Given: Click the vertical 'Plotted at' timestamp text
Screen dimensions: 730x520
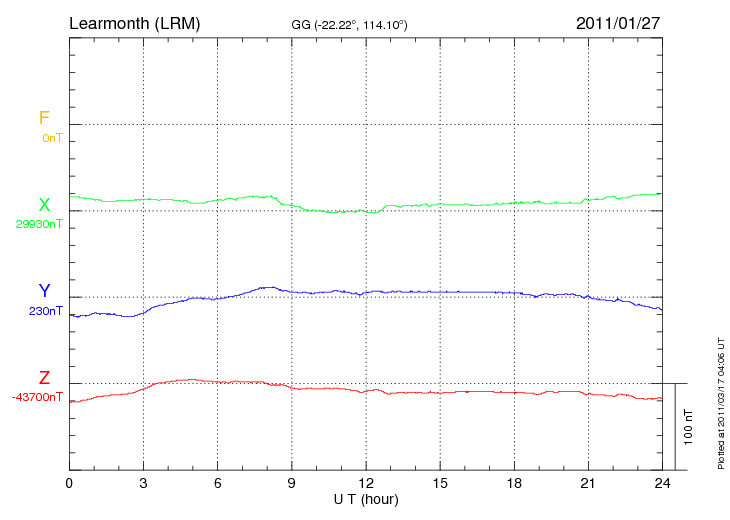Looking at the screenshot, I should click(720, 400).
